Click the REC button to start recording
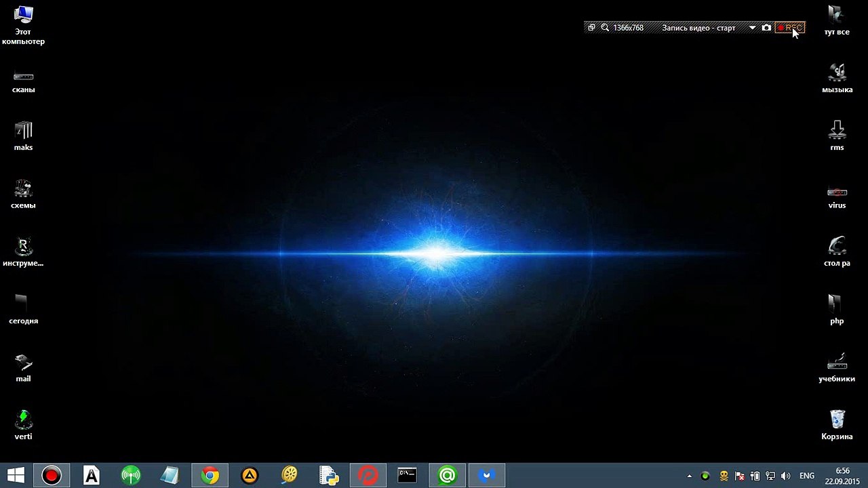 790,28
